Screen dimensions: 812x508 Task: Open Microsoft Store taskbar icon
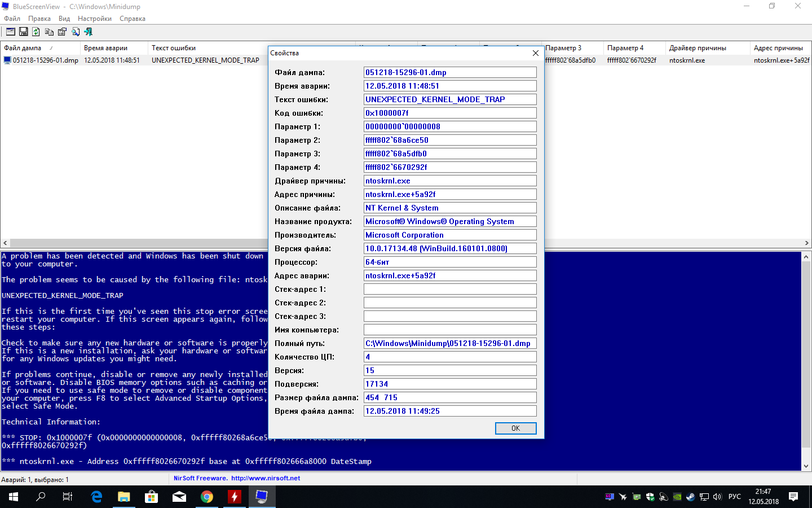(x=151, y=497)
